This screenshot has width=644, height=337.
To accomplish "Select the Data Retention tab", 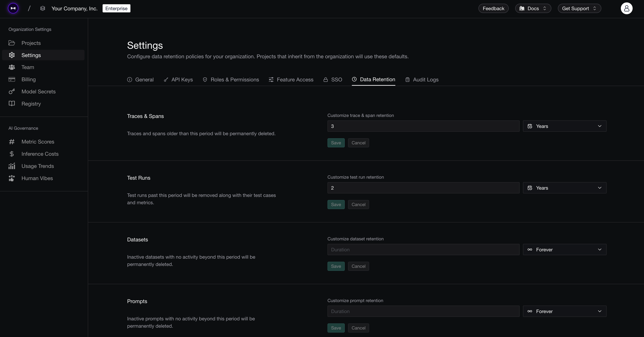I will pos(374,79).
